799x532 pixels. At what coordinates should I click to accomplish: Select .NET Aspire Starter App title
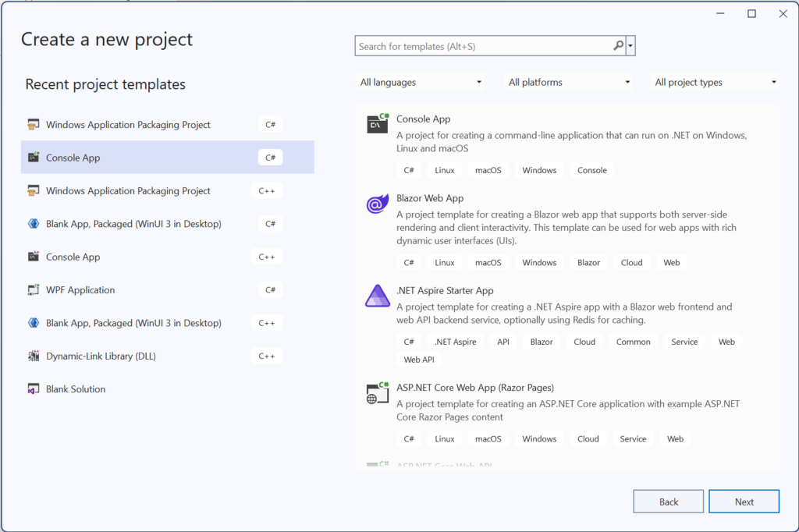click(445, 290)
